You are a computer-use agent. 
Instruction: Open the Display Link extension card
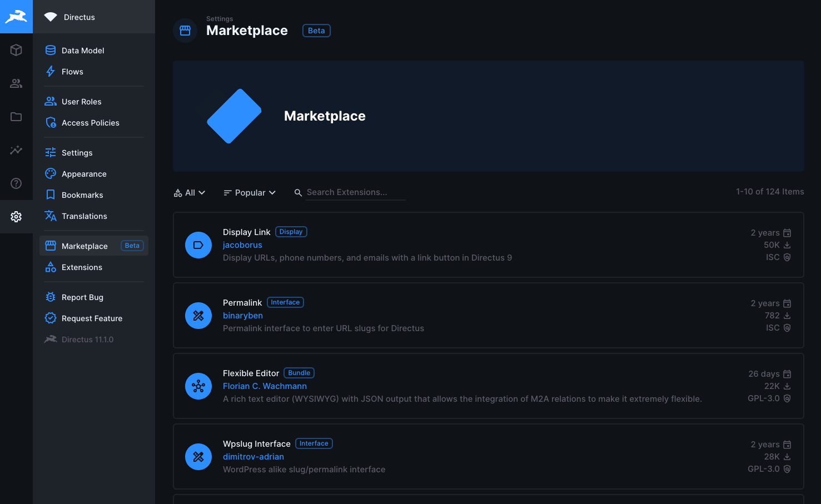point(489,245)
